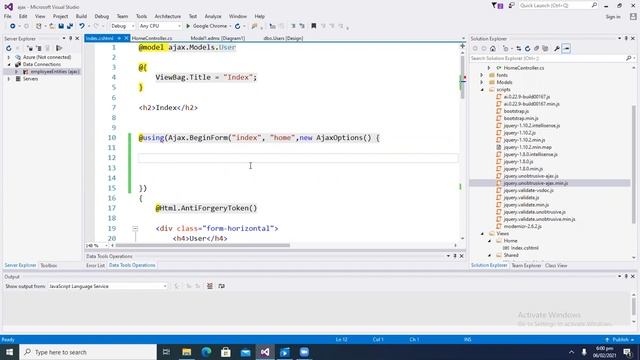The image size is (640, 360).
Task: Switch to the Error List tab
Action: (x=96, y=265)
